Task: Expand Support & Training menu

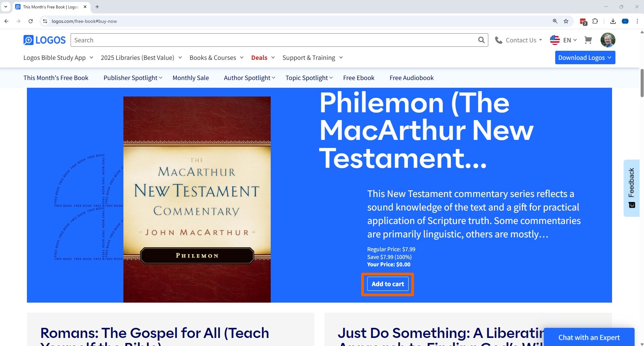Action: (312, 57)
